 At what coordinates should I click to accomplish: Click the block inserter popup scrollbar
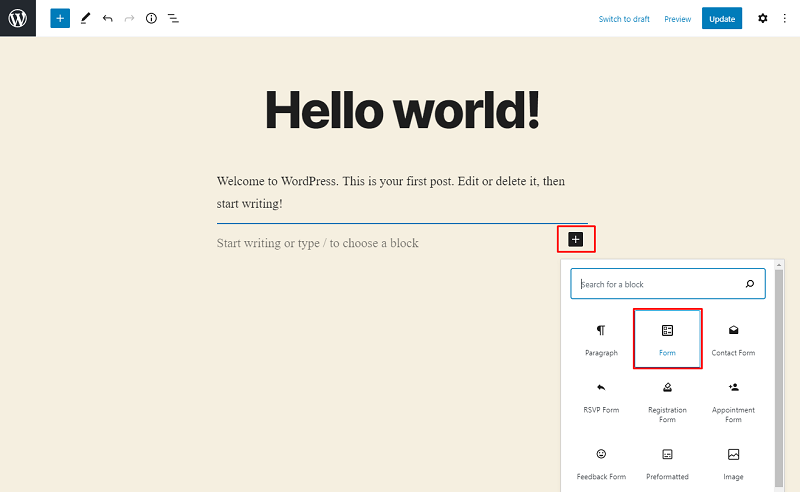(x=779, y=378)
